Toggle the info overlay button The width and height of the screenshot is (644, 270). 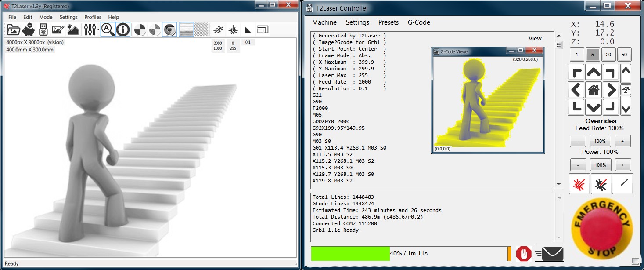point(123,30)
